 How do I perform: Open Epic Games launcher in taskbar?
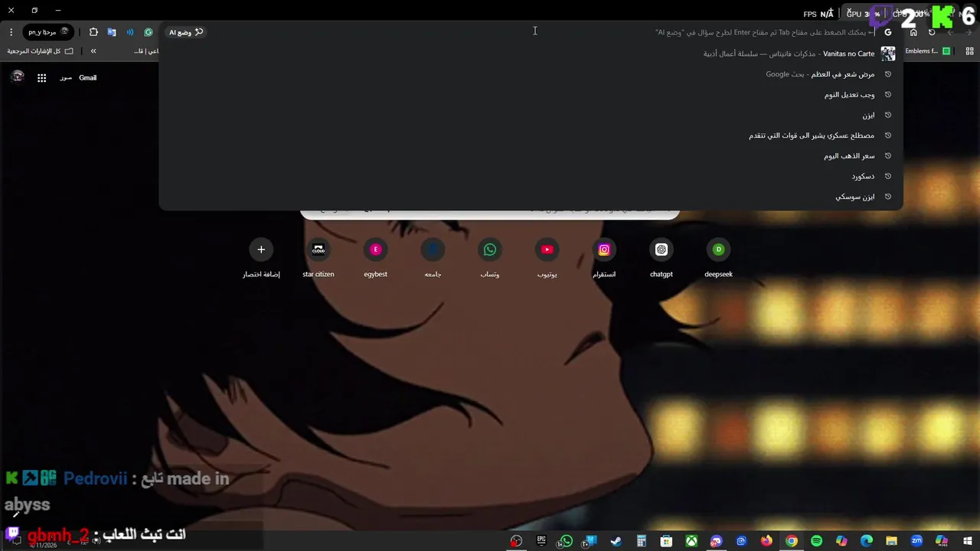click(x=541, y=541)
